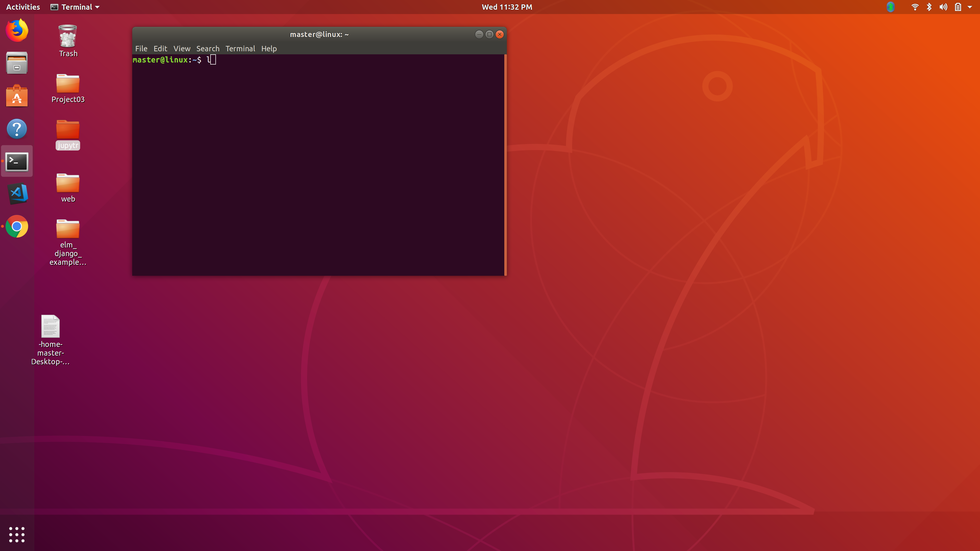Open the clock and calendar, Wed 11:32 PM

pos(507,7)
